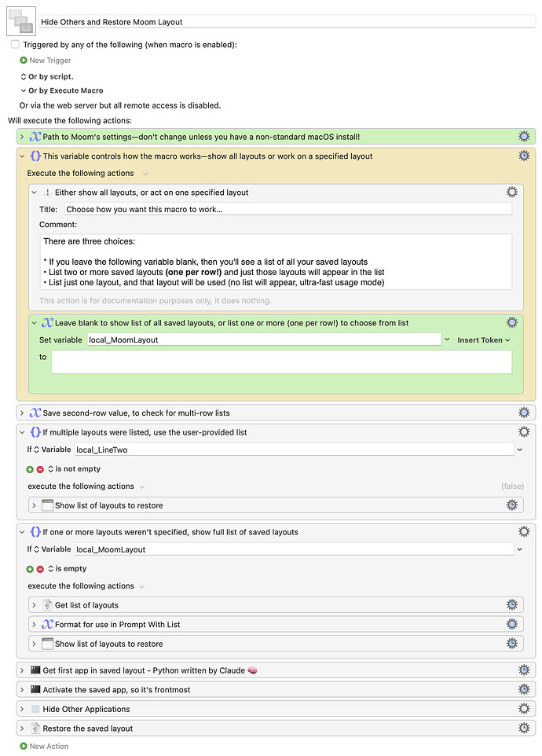The width and height of the screenshot is (542, 756).
Task: Click gear icon for Activate the saved app
Action: 524,689
